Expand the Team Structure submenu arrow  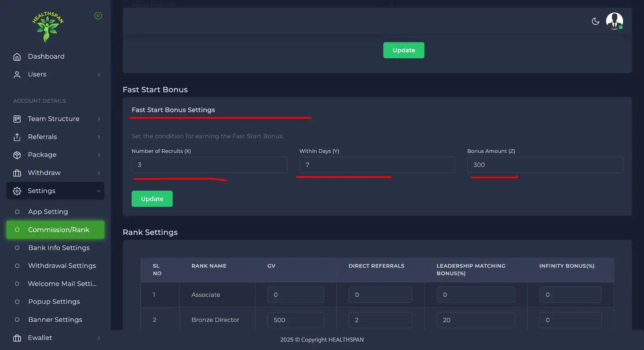click(99, 119)
